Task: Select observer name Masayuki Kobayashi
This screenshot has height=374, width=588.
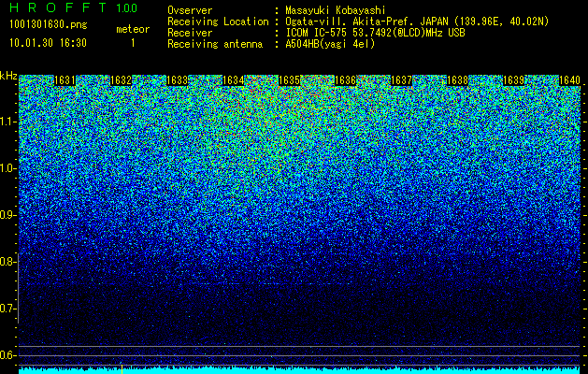Action: click(336, 10)
